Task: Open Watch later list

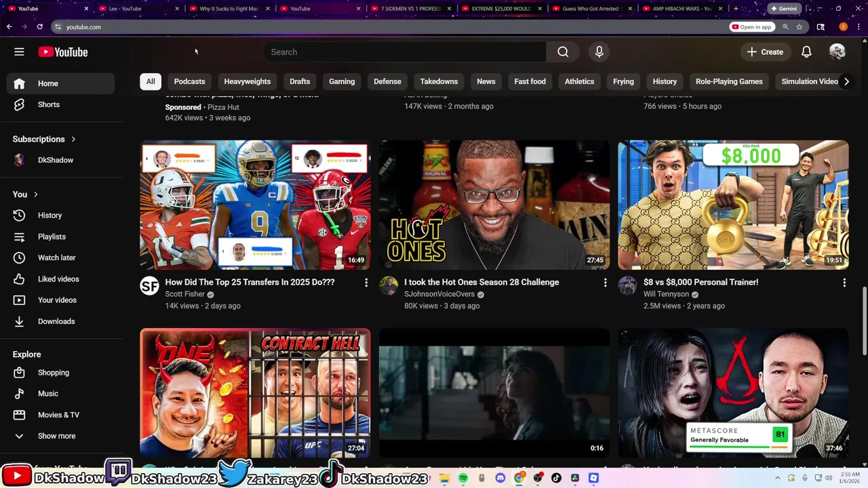Action: click(61, 258)
